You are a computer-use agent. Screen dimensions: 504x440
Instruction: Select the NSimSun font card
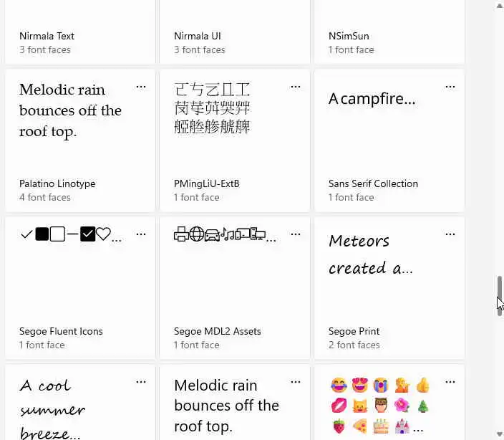click(389, 32)
